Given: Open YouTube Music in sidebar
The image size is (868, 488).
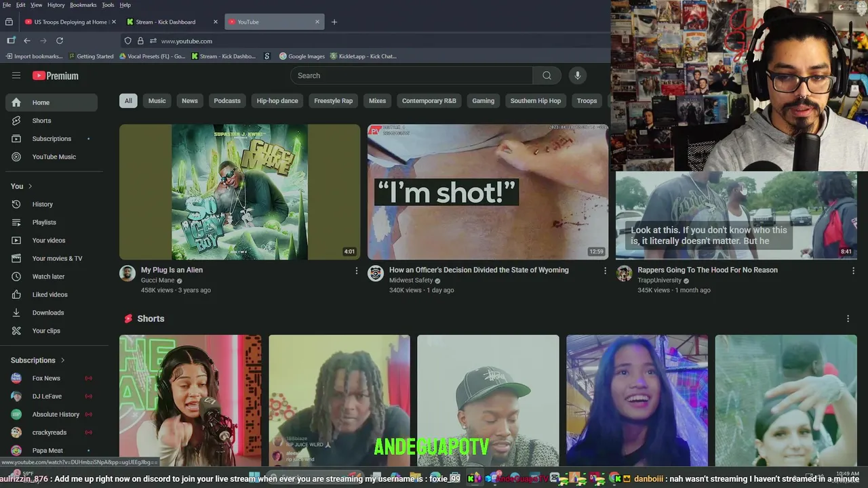Looking at the screenshot, I should pos(52,157).
